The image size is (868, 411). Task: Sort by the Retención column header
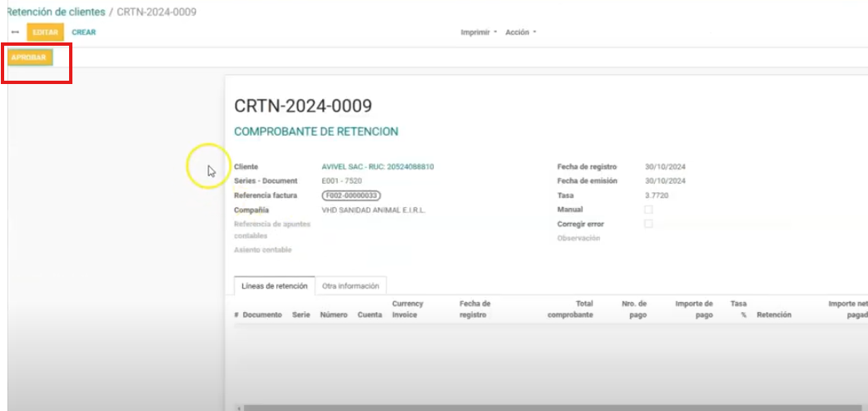click(x=773, y=315)
